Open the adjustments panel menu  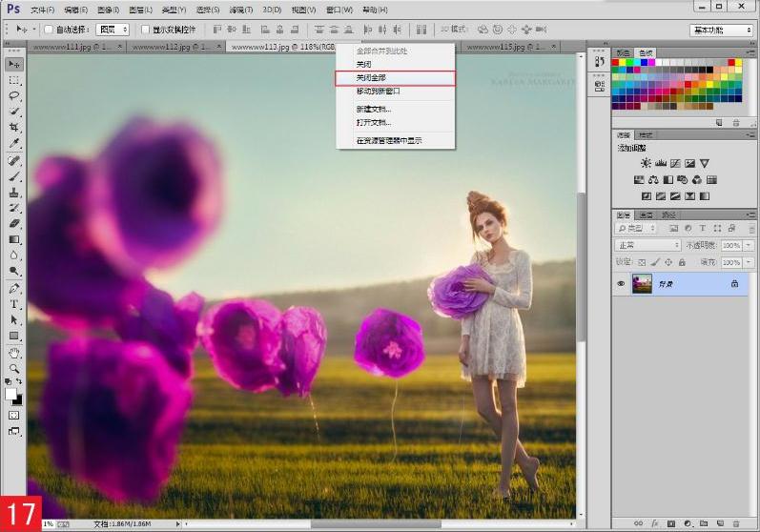751,135
